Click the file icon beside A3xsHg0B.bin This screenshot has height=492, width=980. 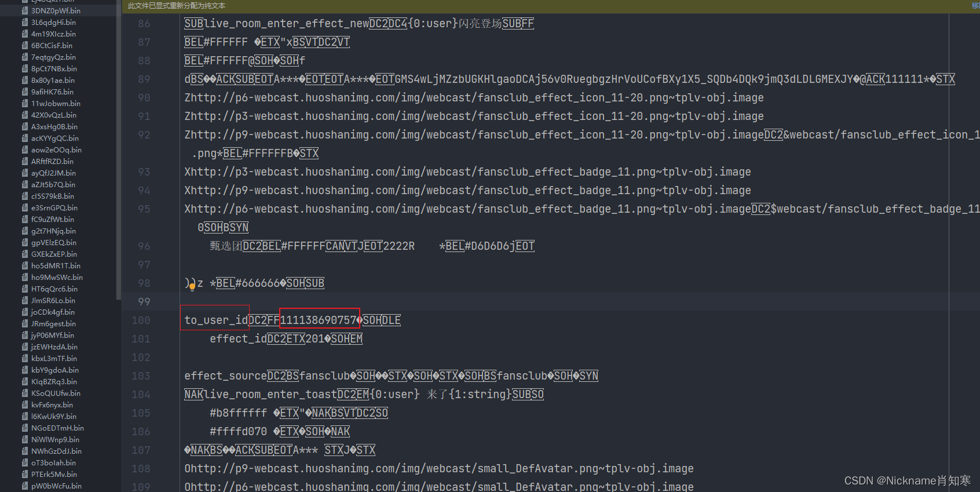25,126
